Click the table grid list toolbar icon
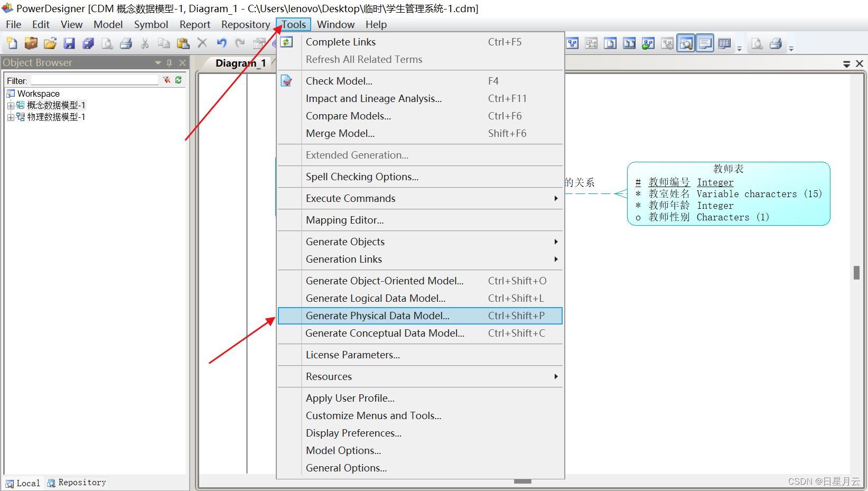The image size is (868, 491). (x=724, y=43)
